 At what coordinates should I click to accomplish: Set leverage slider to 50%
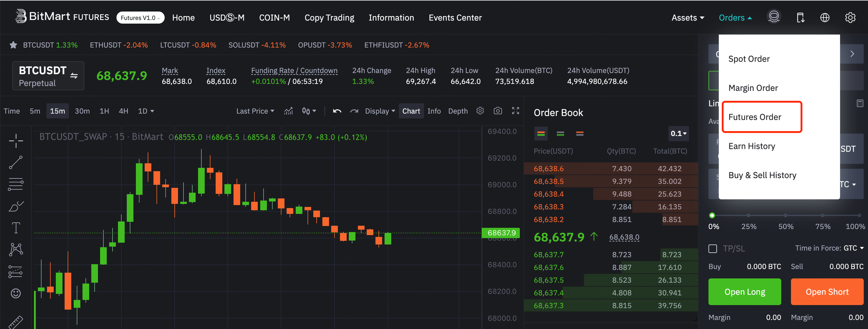coord(785,215)
